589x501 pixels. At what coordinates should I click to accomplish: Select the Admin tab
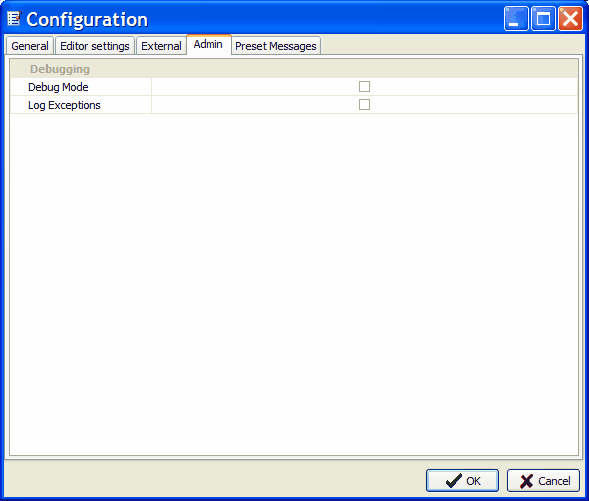[208, 44]
